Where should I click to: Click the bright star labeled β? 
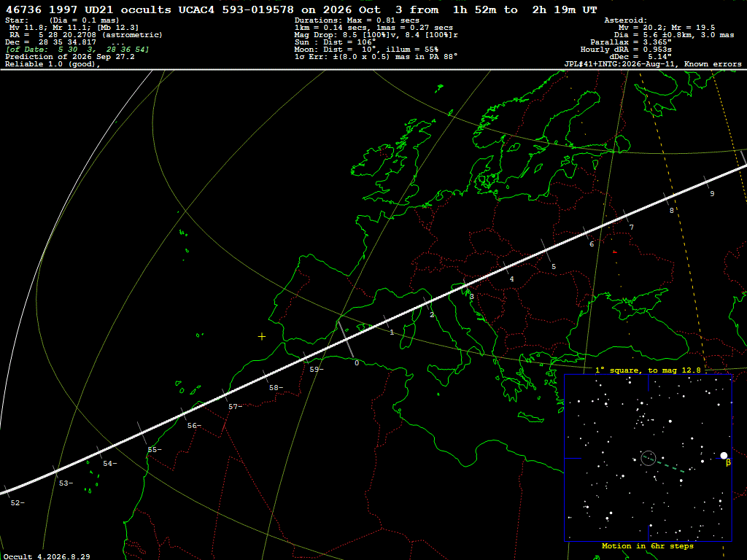tap(724, 456)
